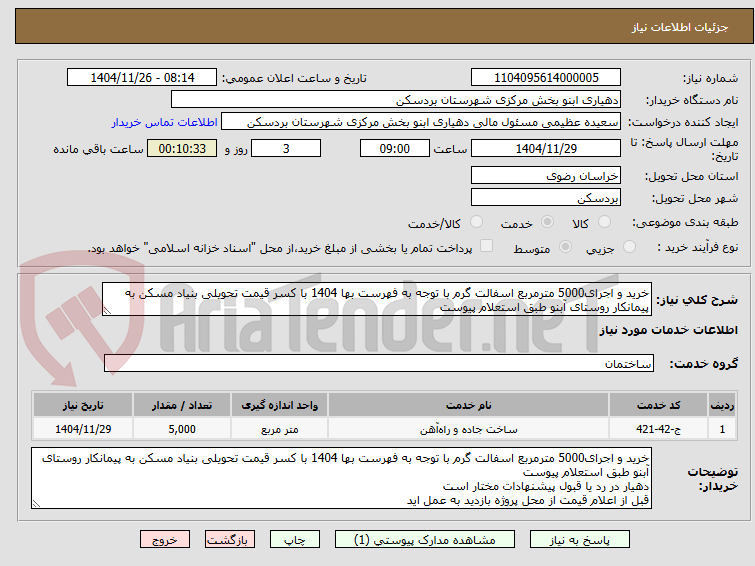Click the شهر محل تحویل field بردسکن
This screenshot has width=755, height=566.
coord(546,197)
